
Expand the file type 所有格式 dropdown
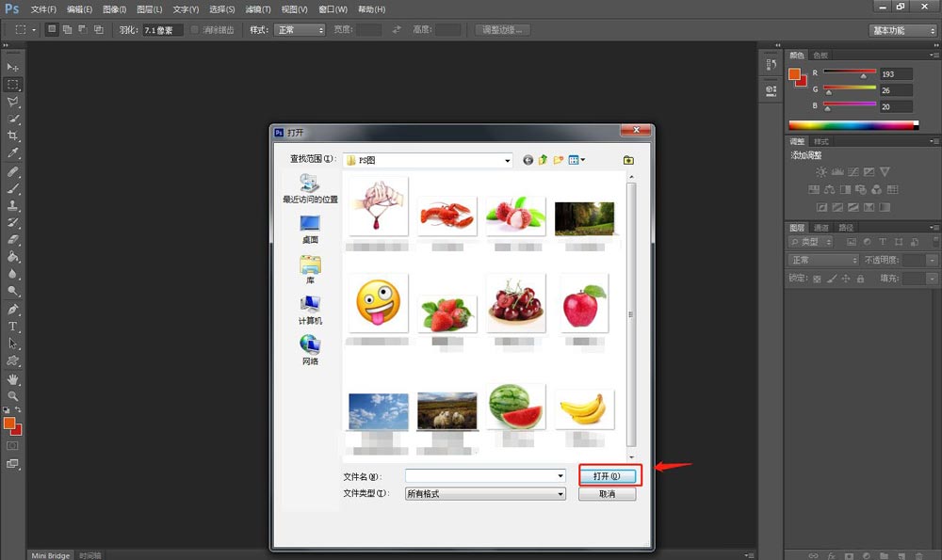tap(560, 494)
